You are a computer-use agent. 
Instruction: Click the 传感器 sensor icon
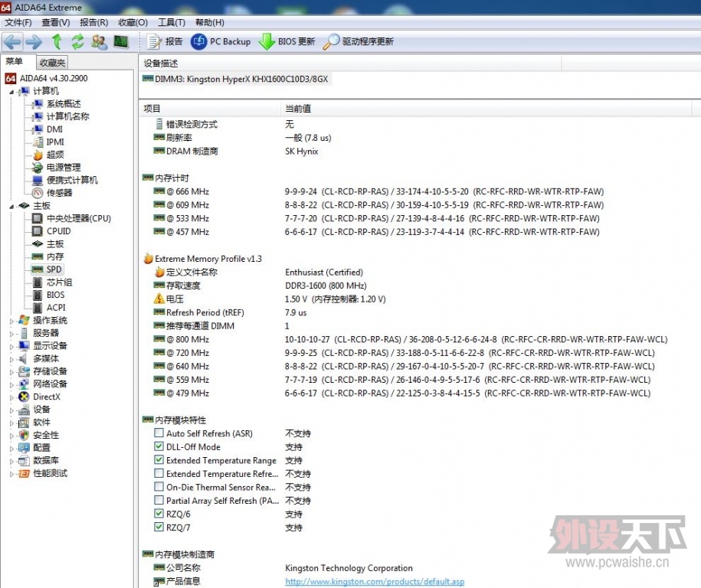(x=38, y=193)
